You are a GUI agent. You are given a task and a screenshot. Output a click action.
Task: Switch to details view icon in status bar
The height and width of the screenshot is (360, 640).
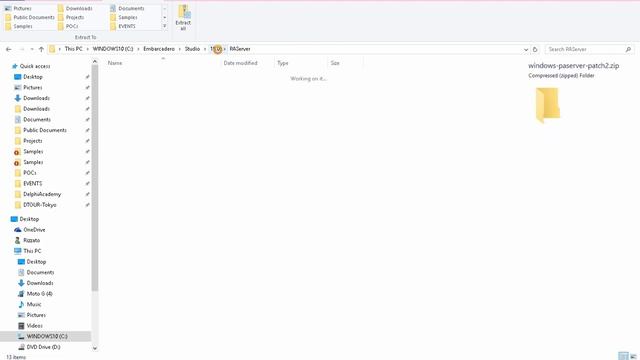click(623, 356)
